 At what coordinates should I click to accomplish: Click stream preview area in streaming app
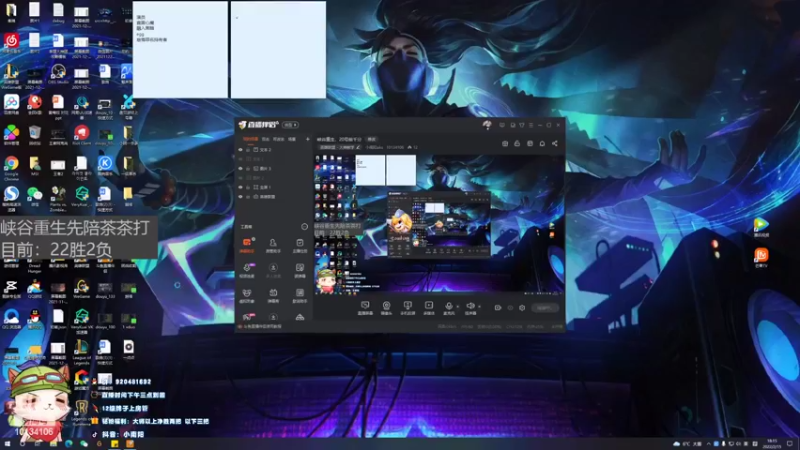pyautogui.click(x=439, y=225)
